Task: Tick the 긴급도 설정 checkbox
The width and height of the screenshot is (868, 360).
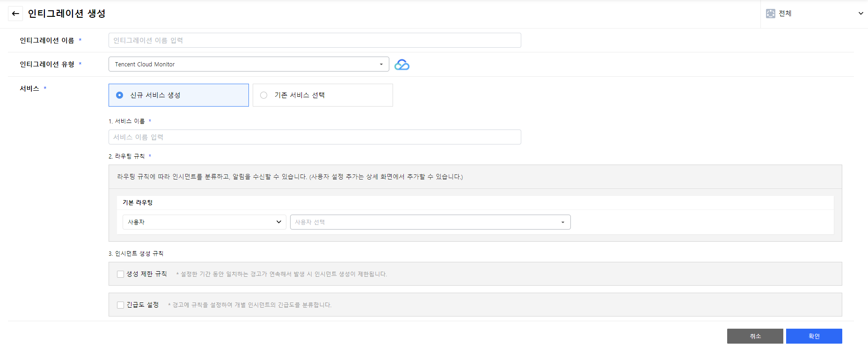Action: point(121,305)
